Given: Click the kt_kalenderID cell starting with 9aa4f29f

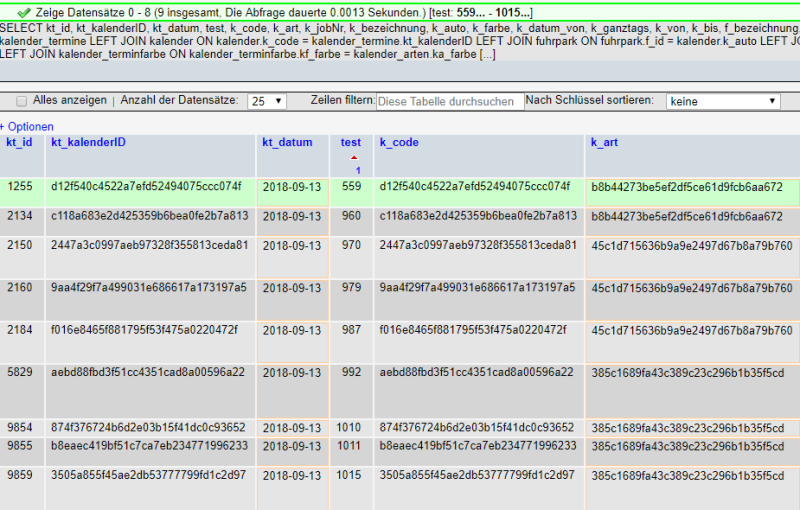Looking at the screenshot, I should pos(148,287).
